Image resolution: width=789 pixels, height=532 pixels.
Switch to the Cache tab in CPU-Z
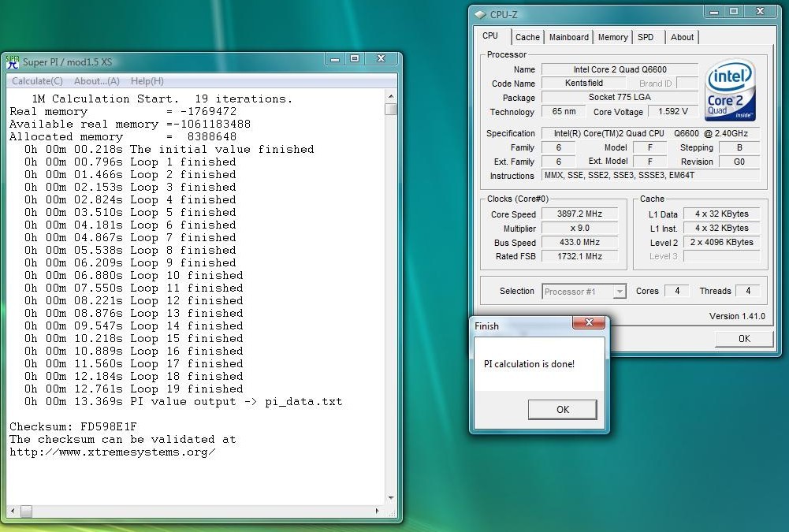tap(527, 37)
